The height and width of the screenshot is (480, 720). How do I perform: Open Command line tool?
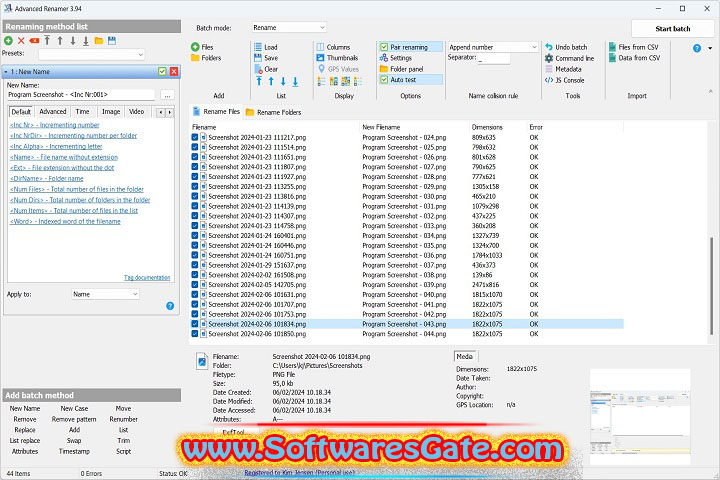click(x=569, y=58)
